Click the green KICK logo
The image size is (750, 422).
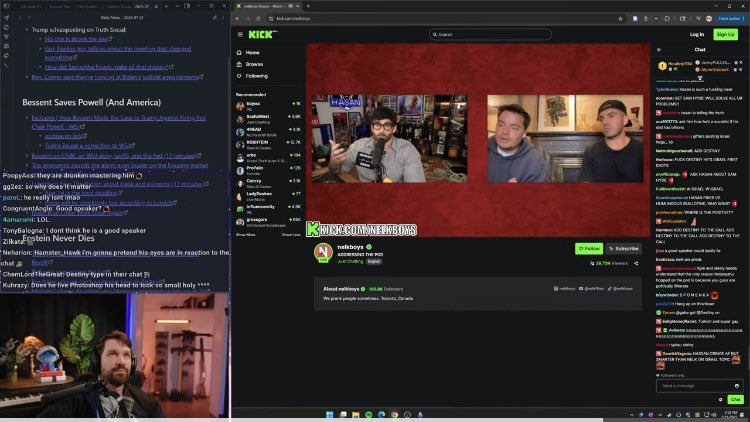coord(262,34)
